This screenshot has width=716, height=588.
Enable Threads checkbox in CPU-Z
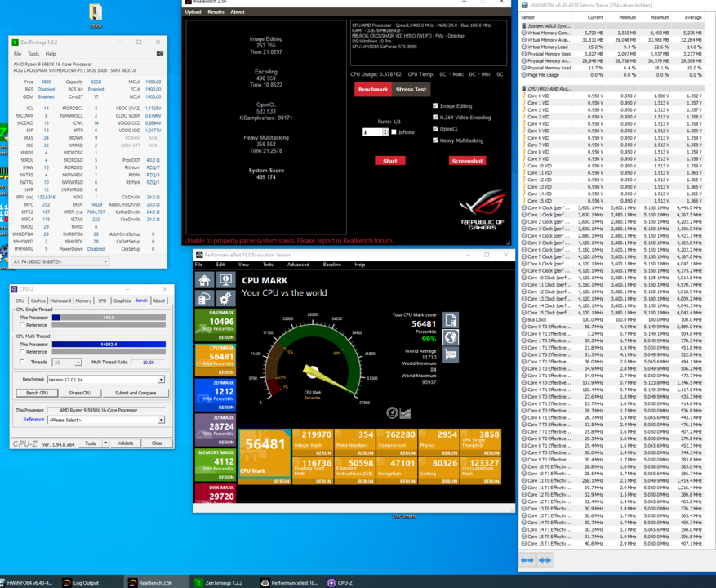tap(22, 362)
